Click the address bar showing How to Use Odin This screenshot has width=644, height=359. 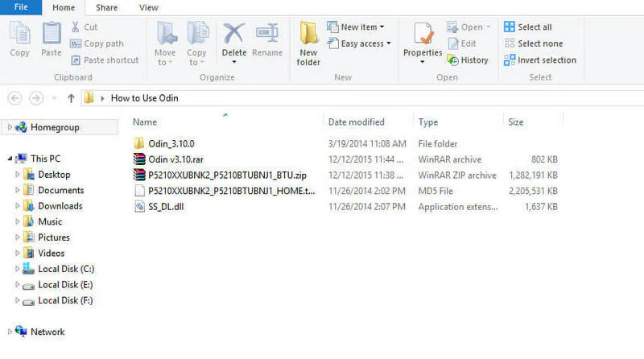pyautogui.click(x=361, y=98)
